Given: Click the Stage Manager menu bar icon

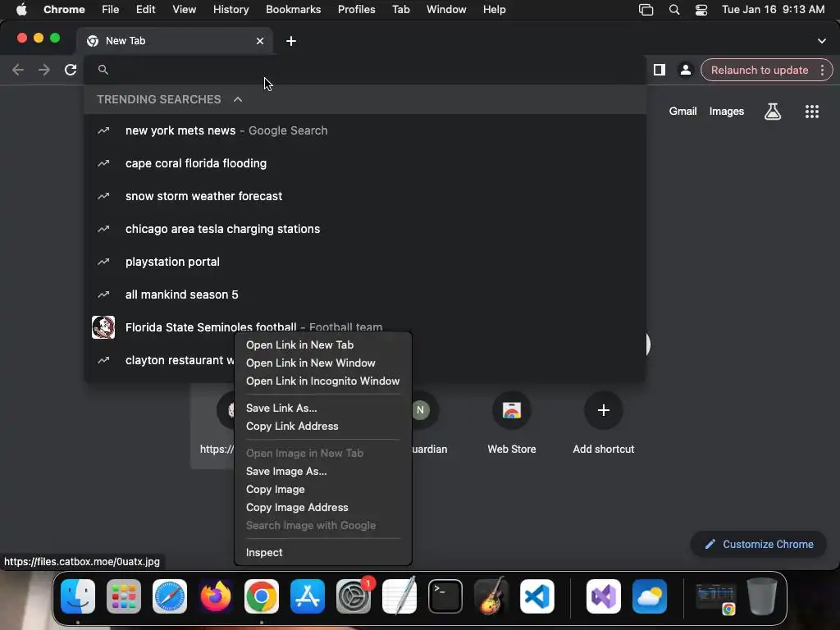Looking at the screenshot, I should pyautogui.click(x=646, y=10).
